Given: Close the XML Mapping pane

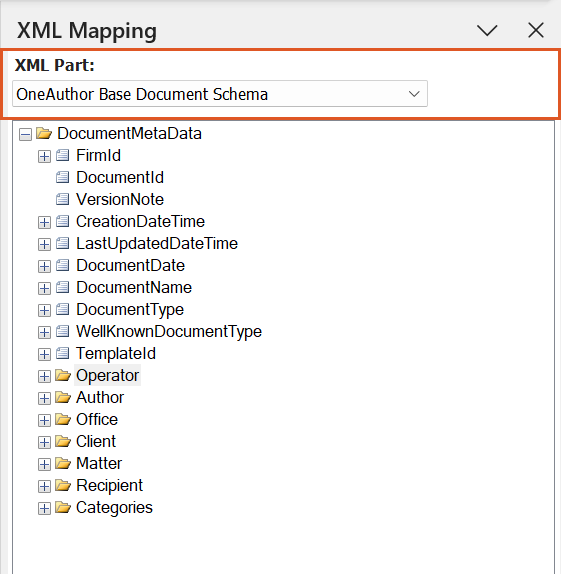Looking at the screenshot, I should click(536, 30).
